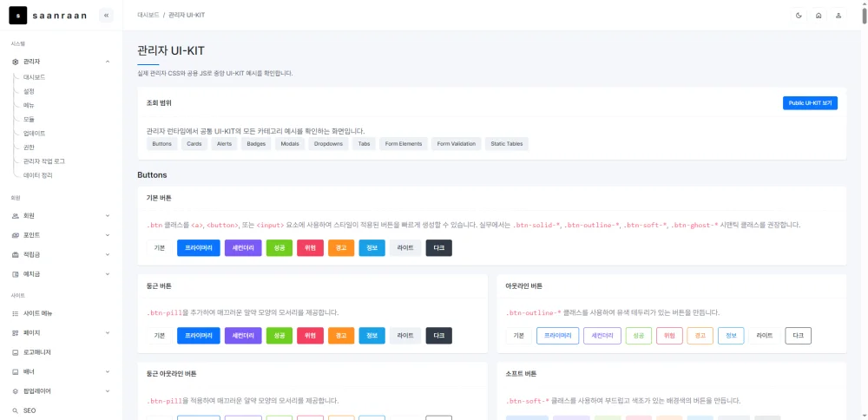Click the Public UI-KIT 보기 button
Image resolution: width=868 pixels, height=420 pixels.
(x=810, y=103)
